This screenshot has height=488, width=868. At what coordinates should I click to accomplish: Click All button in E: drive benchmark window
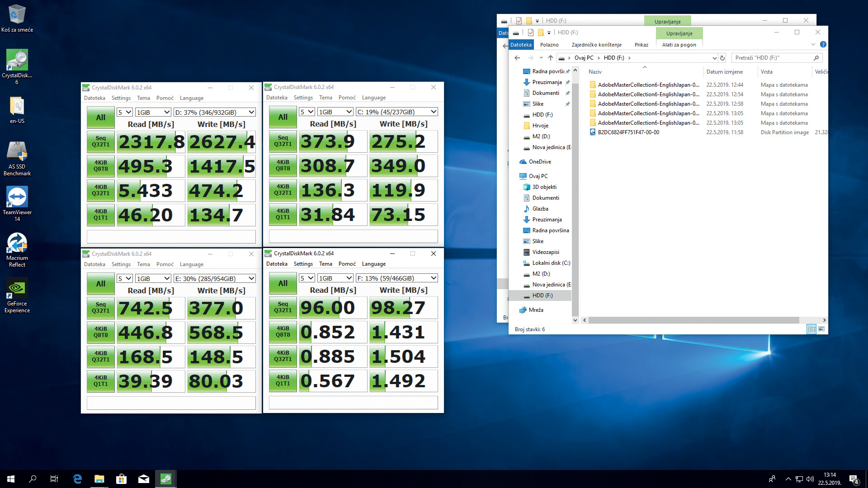point(100,284)
